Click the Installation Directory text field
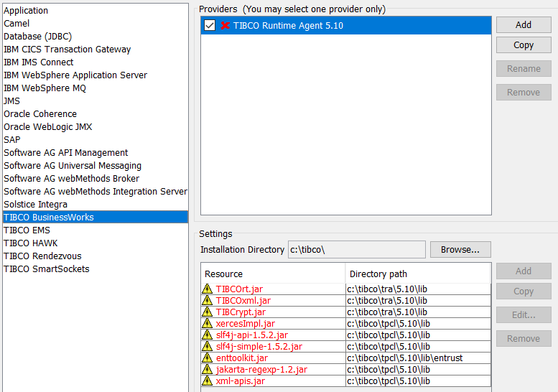 357,250
